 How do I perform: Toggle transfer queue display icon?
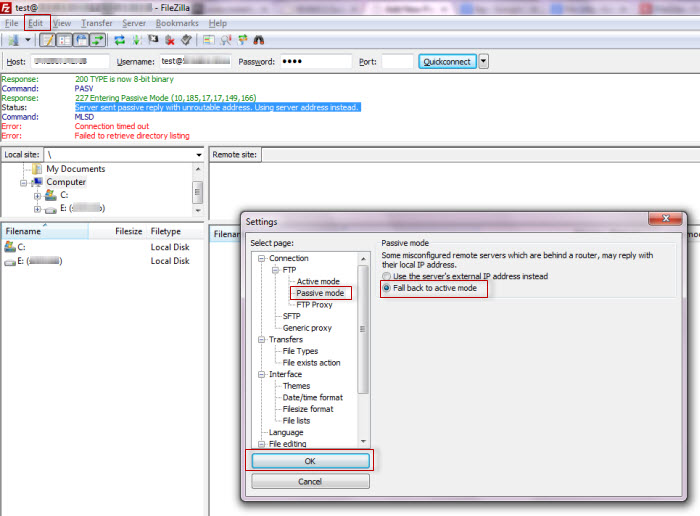98,40
